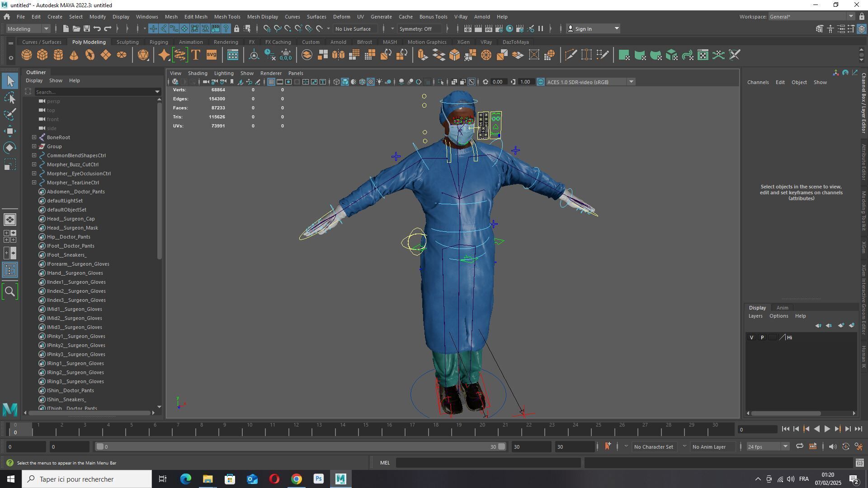Select Head__Surgeon_Mask in Outliner
The height and width of the screenshot is (488, 868).
pos(72,228)
